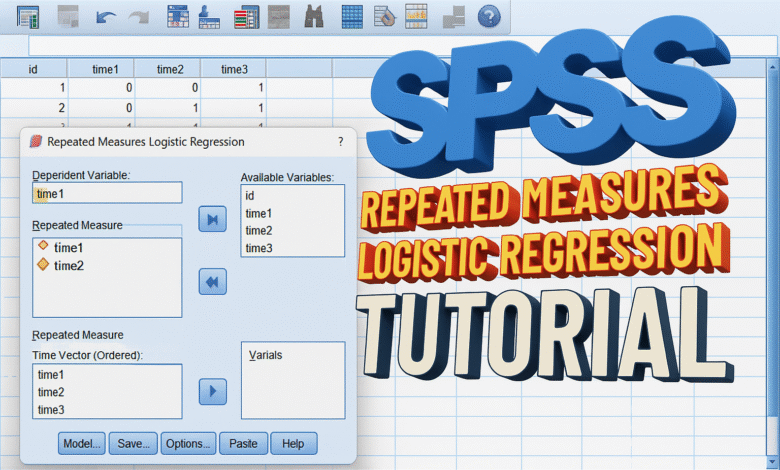Select time2 cell in row 2

(x=168, y=107)
